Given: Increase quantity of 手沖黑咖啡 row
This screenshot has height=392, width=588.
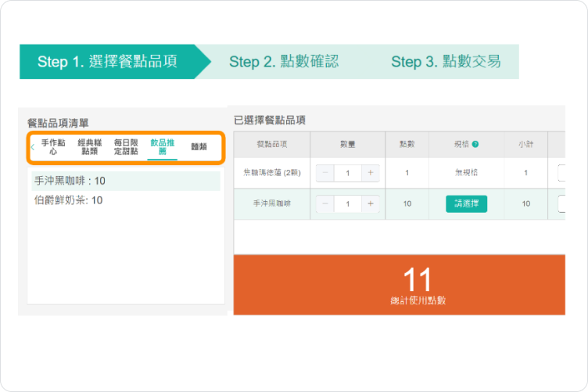Looking at the screenshot, I should [x=371, y=203].
